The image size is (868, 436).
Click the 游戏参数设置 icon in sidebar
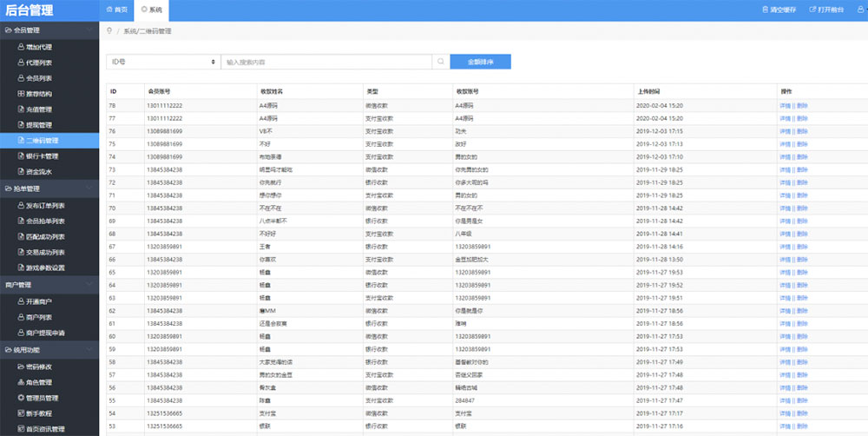click(x=21, y=268)
